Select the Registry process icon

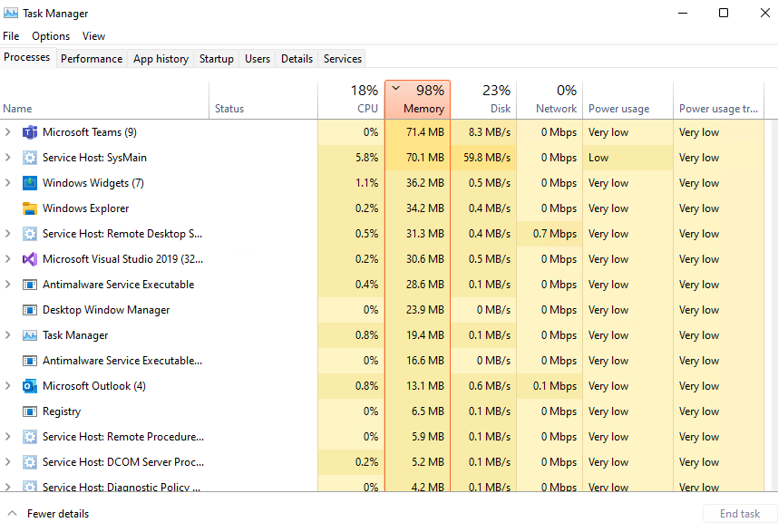30,411
